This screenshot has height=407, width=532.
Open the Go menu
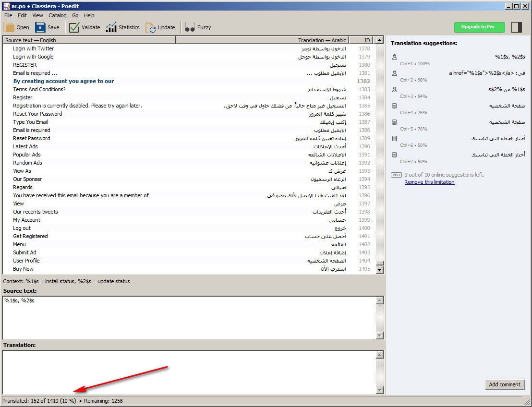coord(75,15)
